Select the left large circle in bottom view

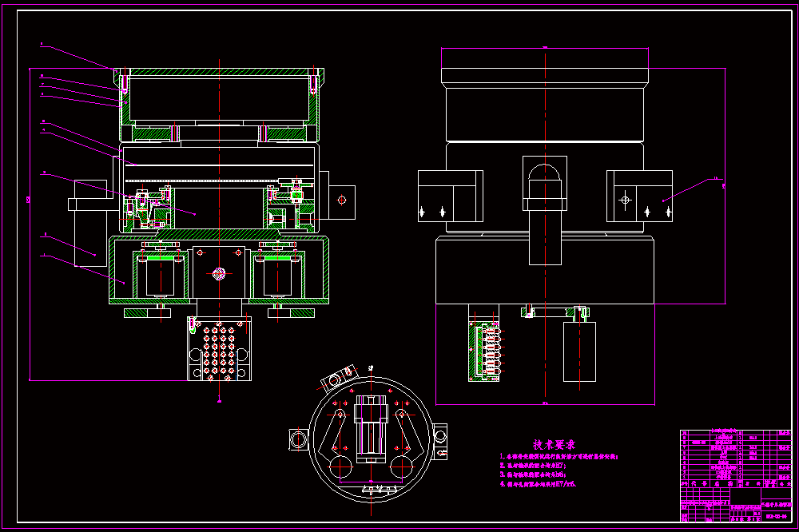click(x=340, y=466)
